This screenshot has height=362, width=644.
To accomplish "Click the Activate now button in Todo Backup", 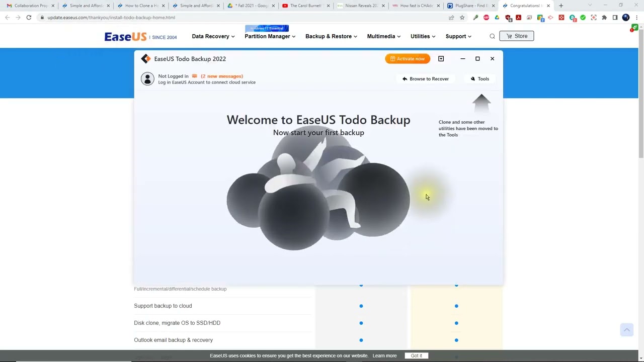I will coord(408,59).
